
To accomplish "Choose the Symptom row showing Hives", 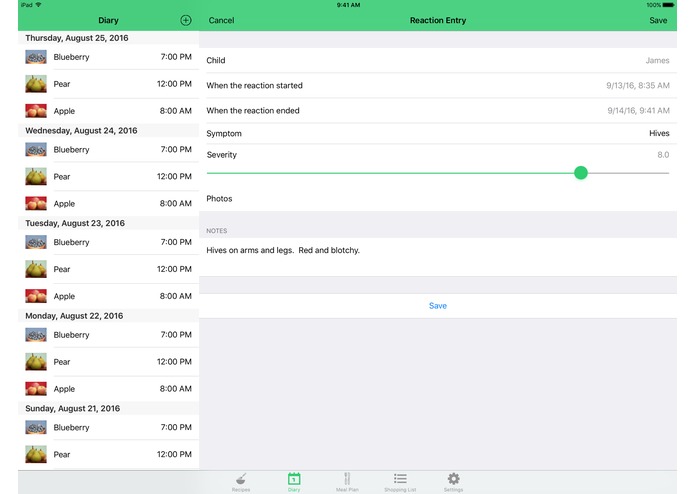I will pyautogui.click(x=438, y=133).
